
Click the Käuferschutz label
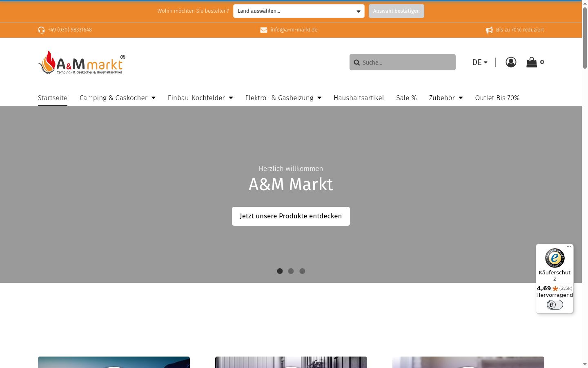pyautogui.click(x=555, y=275)
